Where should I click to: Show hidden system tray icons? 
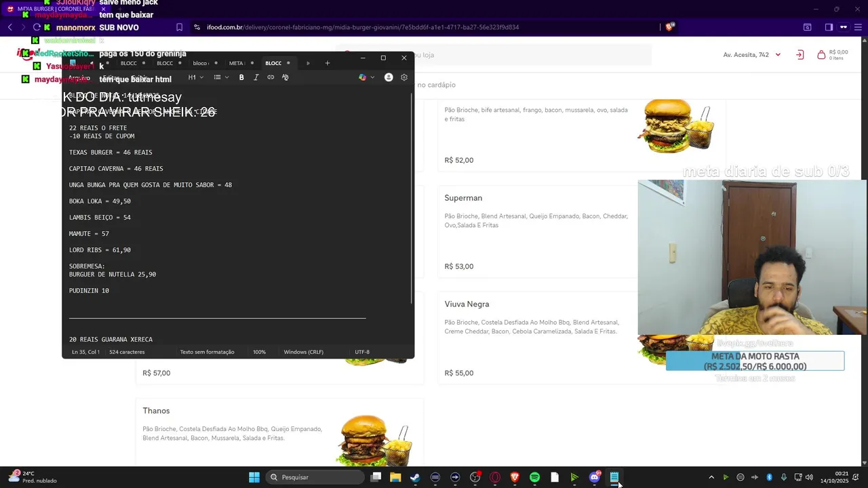coord(711,477)
